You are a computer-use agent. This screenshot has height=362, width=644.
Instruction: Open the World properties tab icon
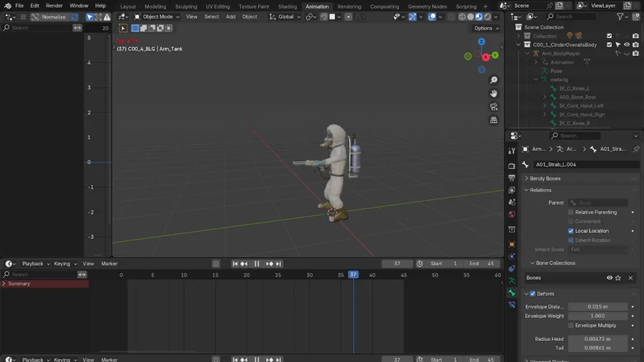(512, 214)
